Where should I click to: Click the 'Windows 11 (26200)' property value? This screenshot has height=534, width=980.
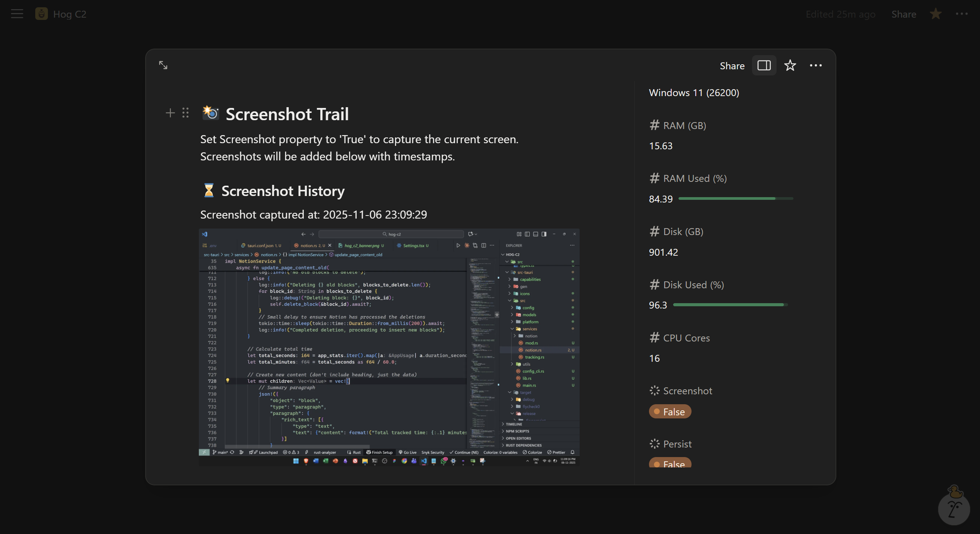(x=694, y=93)
